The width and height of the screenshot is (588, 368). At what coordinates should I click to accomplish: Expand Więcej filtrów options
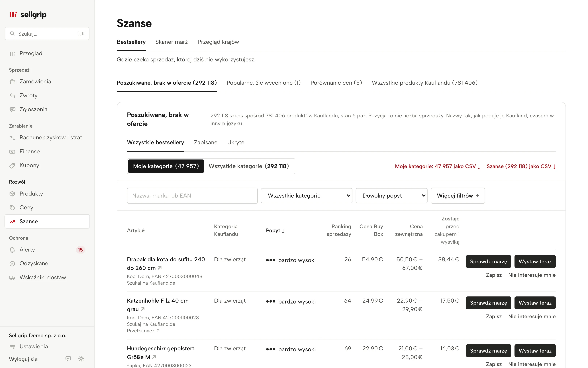click(458, 196)
